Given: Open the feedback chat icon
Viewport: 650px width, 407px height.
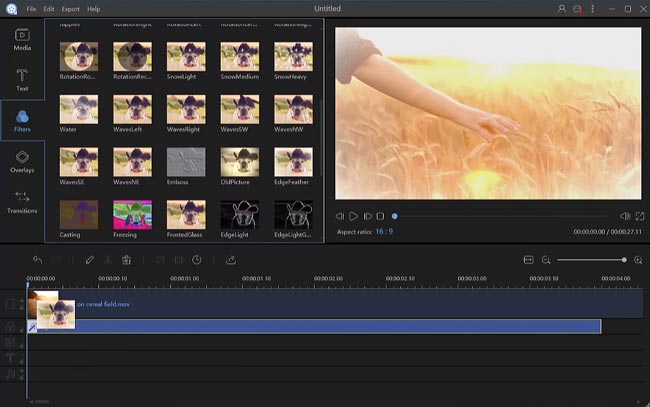Looking at the screenshot, I should pyautogui.click(x=577, y=9).
